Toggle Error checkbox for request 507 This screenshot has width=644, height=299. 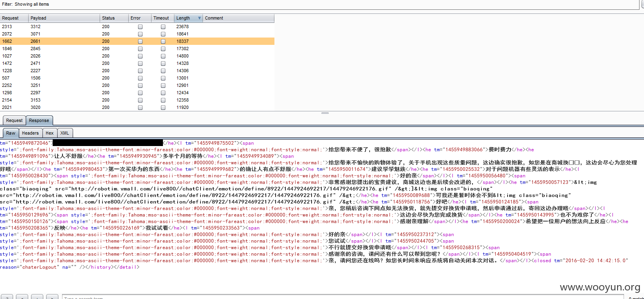click(140, 78)
